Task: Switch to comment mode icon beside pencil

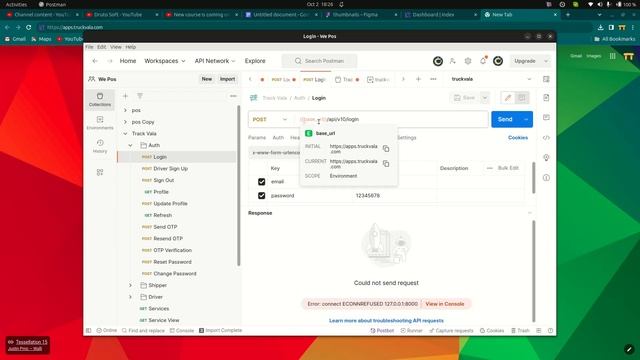Action: [522, 98]
